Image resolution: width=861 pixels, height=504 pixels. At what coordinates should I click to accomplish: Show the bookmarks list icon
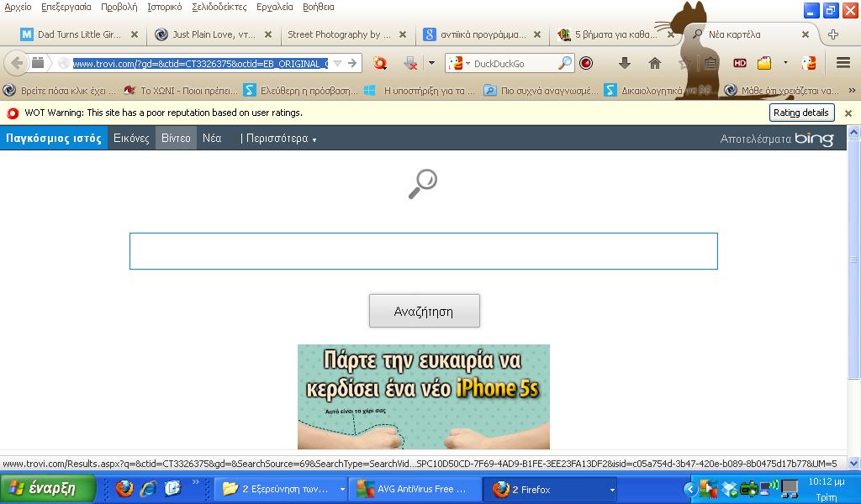click(710, 64)
